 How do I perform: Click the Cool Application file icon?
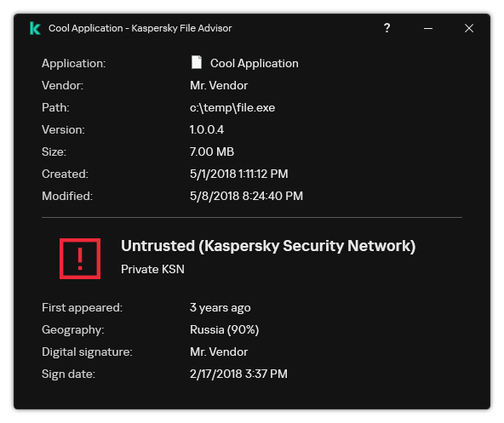pyautogui.click(x=197, y=62)
